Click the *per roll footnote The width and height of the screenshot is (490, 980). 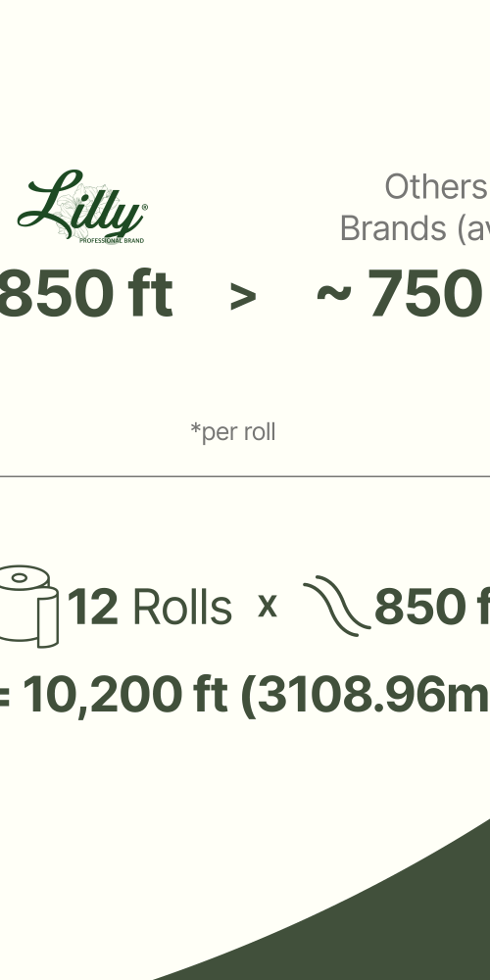(232, 432)
